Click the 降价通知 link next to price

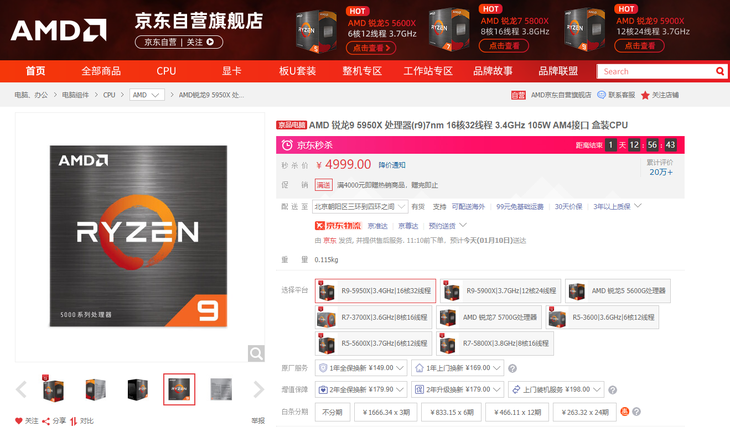(x=392, y=165)
